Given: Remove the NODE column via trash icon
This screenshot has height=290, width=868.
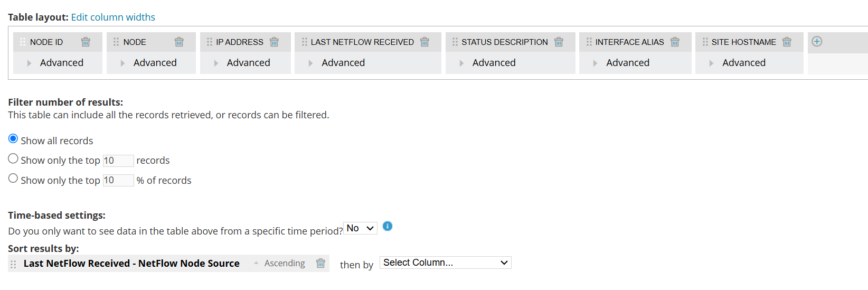Looking at the screenshot, I should pyautogui.click(x=179, y=42).
